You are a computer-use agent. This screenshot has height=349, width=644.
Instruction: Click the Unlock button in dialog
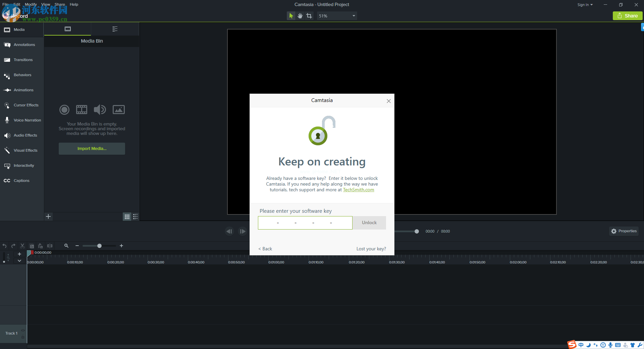coord(369,223)
